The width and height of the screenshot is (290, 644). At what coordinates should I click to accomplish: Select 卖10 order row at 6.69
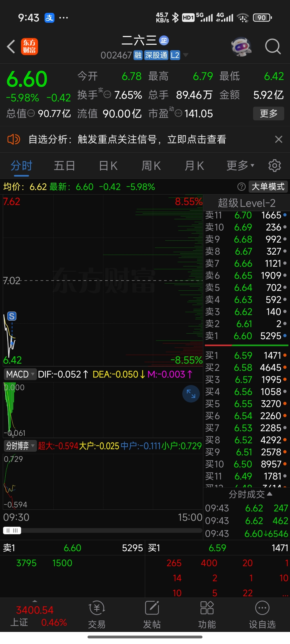(246, 227)
